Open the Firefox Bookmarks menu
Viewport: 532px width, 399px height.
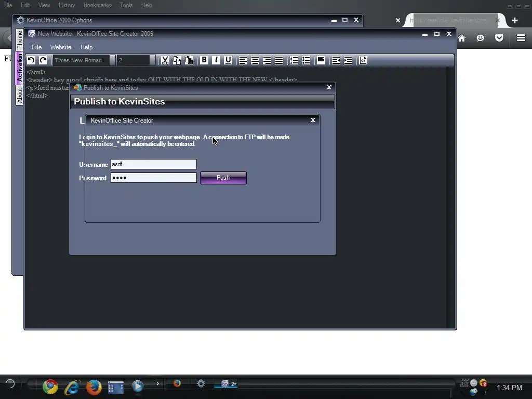coord(97,5)
